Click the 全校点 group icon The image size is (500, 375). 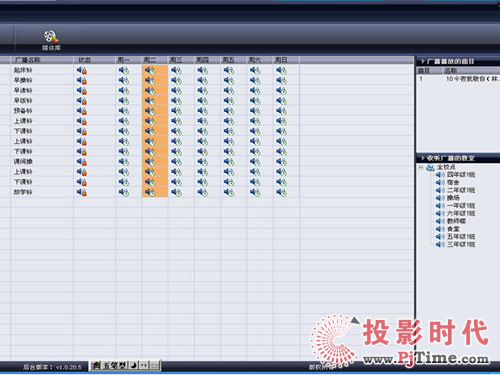(430, 167)
